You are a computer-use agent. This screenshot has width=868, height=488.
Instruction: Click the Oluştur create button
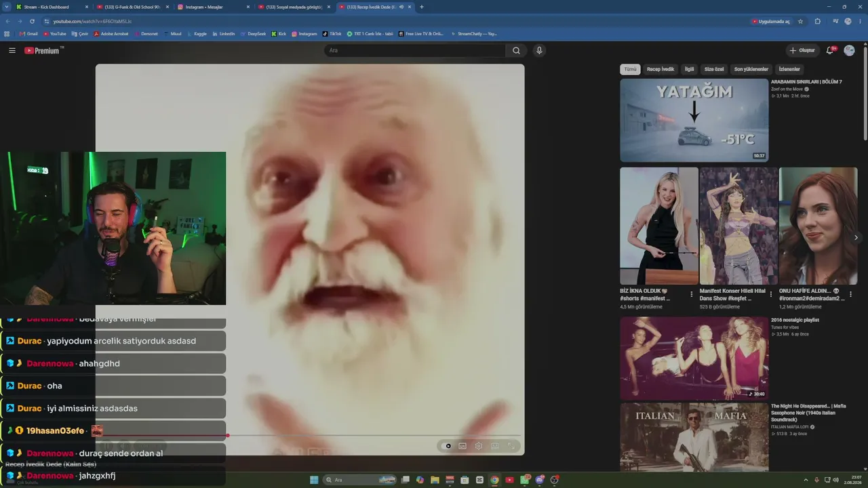pyautogui.click(x=802, y=50)
